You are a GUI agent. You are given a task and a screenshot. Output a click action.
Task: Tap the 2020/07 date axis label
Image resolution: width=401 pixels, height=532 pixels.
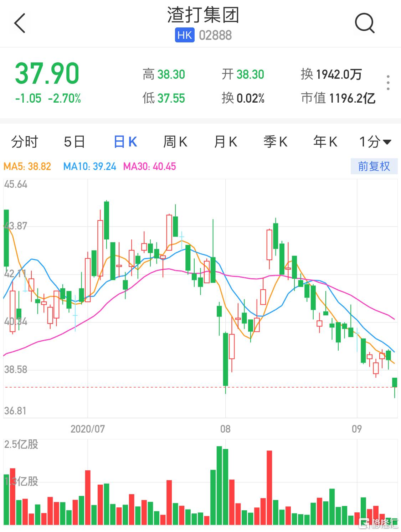point(88,429)
